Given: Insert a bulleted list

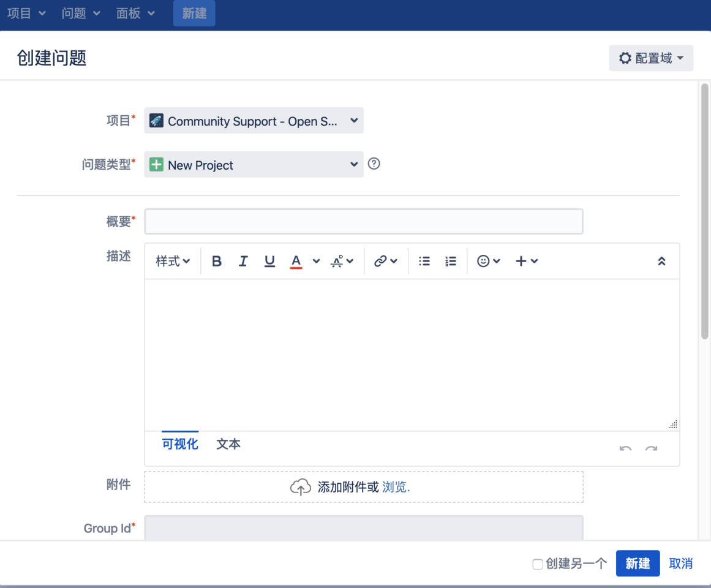Looking at the screenshot, I should [x=424, y=261].
